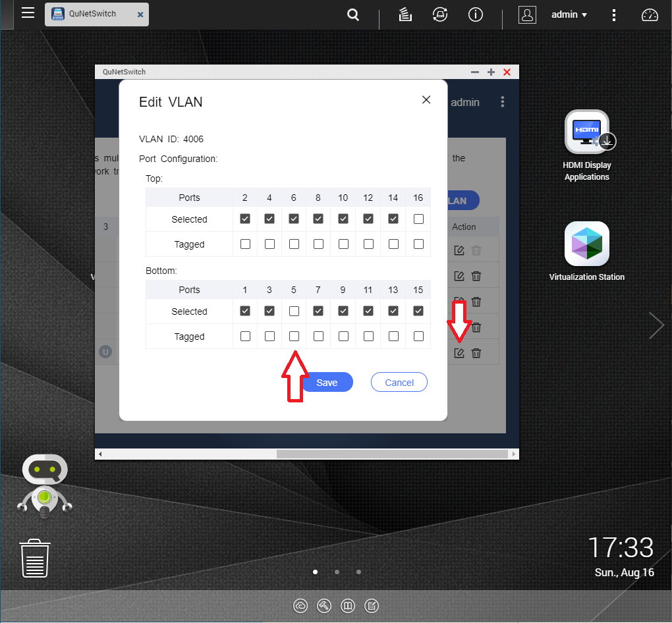Open event notifications info icon
This screenshot has height=623, width=672.
[475, 15]
